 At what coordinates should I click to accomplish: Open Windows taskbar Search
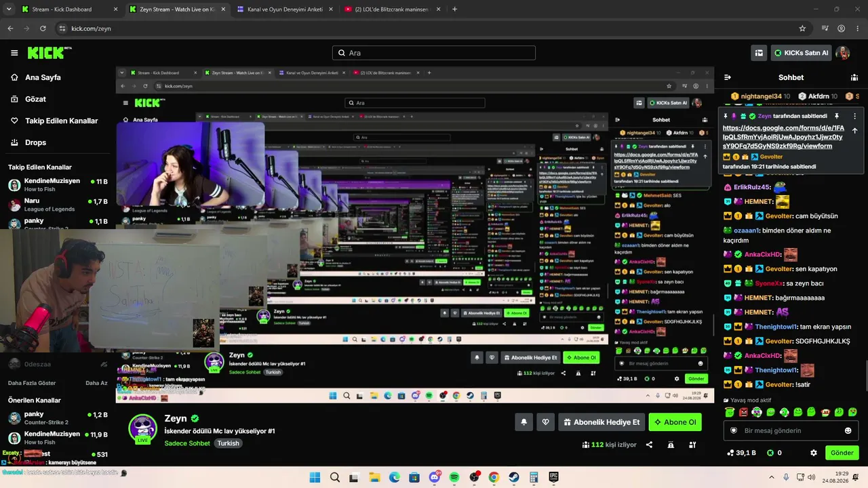pos(335,477)
